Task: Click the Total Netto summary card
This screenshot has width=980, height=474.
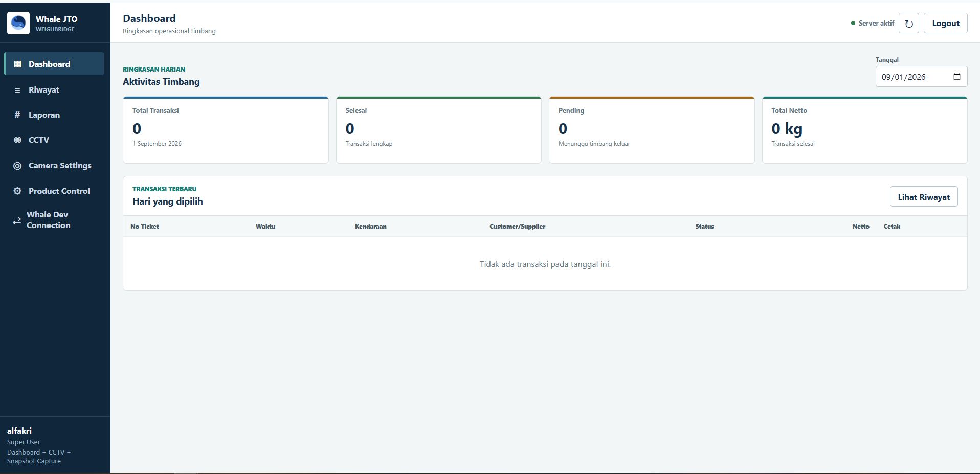Action: tap(864, 130)
